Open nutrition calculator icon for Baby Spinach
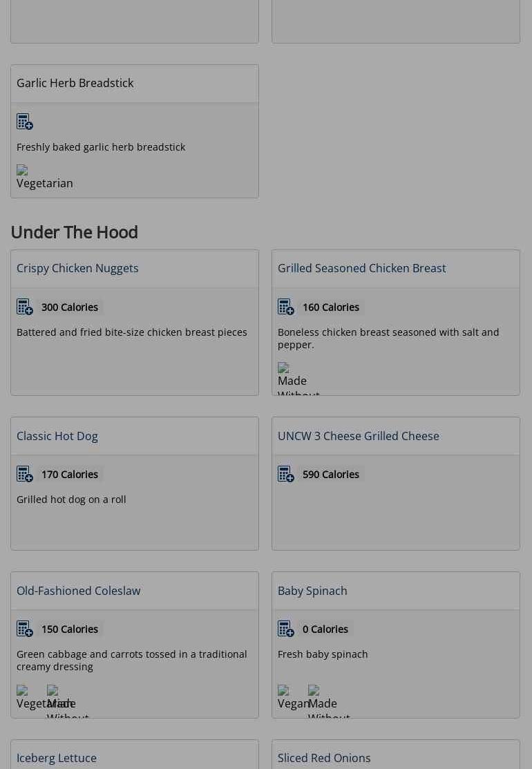 286,629
